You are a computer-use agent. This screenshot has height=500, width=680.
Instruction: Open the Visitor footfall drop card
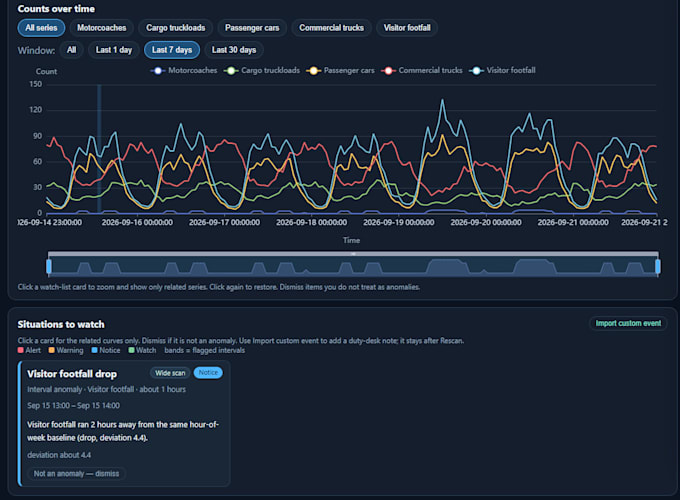[124, 423]
